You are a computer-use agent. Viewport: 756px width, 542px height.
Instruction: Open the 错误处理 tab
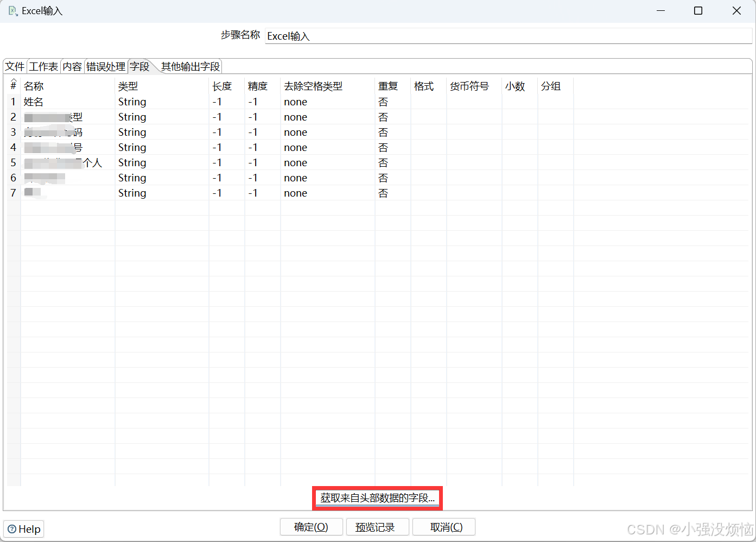tap(106, 66)
